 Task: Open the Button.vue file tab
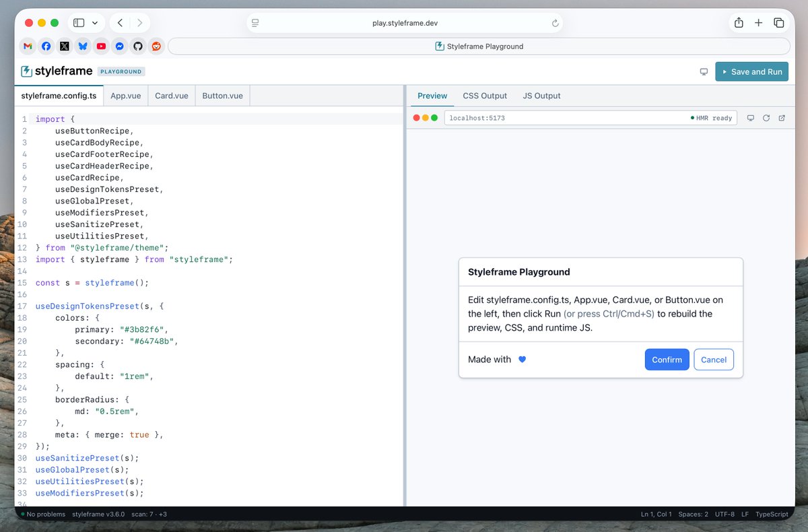coord(223,96)
